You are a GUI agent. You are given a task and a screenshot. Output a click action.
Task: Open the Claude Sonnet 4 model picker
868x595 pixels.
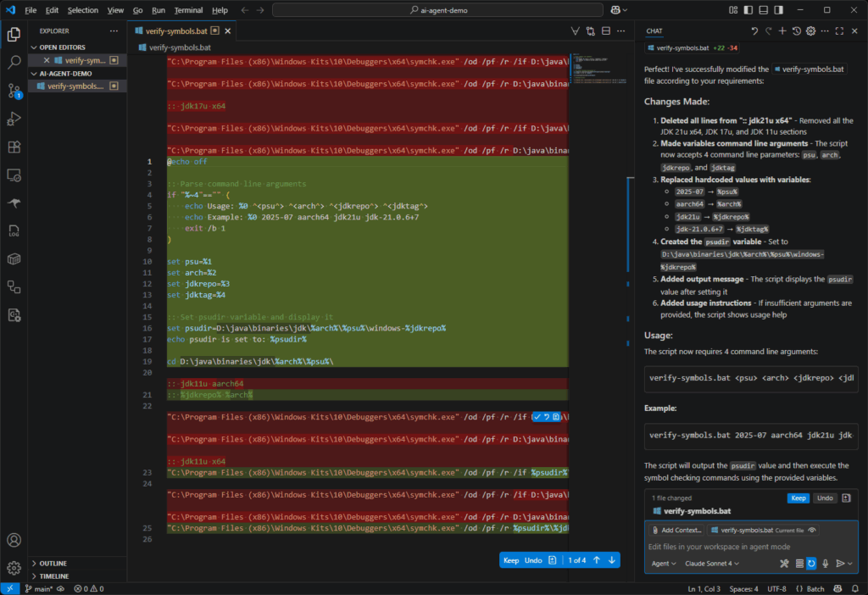[x=713, y=564]
